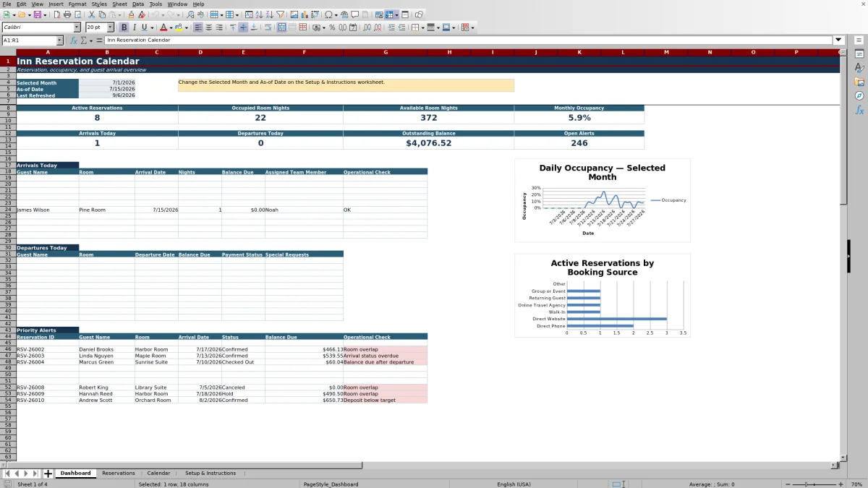Toggle Underline formatting
Image resolution: width=868 pixels, height=488 pixels.
(144, 27)
